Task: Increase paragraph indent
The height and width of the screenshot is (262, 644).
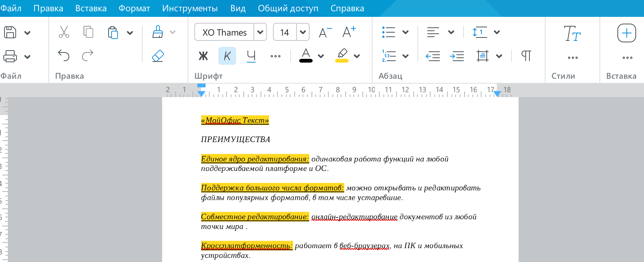Action: (x=457, y=56)
